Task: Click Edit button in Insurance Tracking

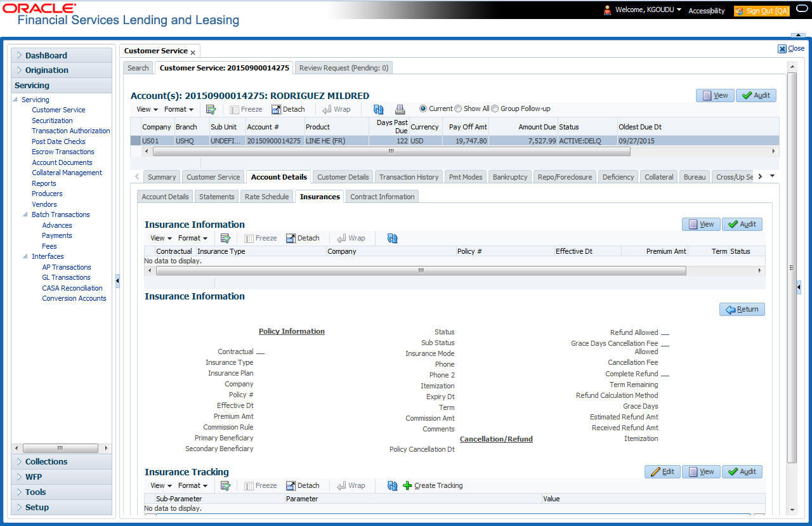Action: point(662,471)
